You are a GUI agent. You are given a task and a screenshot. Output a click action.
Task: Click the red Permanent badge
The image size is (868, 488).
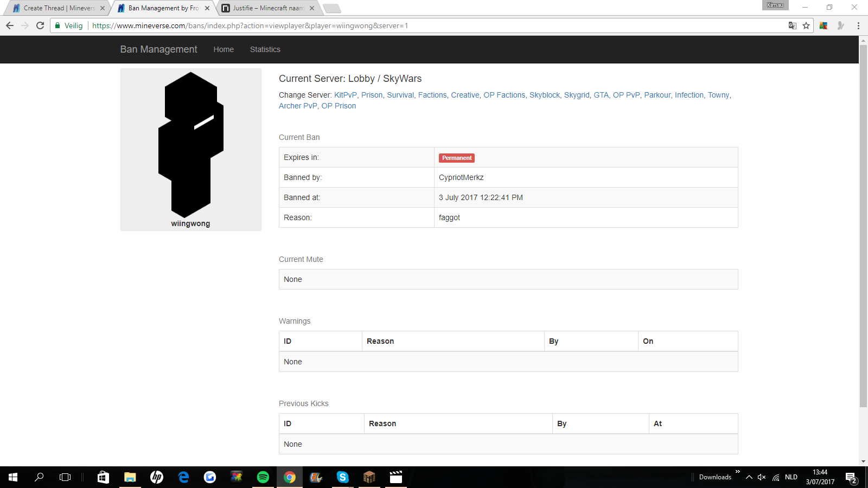point(457,158)
